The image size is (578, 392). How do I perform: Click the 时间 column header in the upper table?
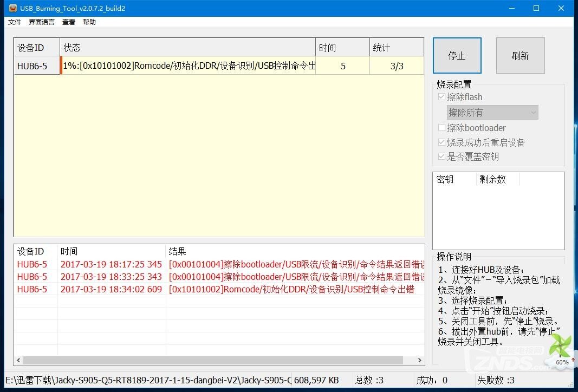[x=342, y=48]
